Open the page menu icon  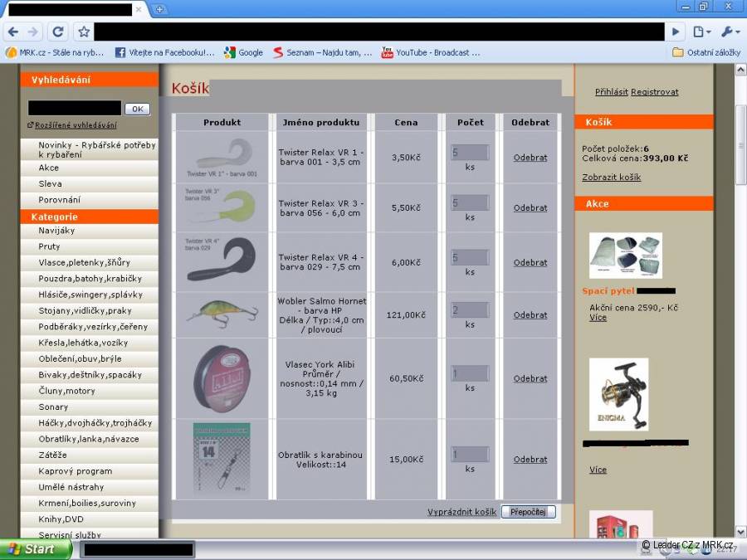(x=701, y=32)
